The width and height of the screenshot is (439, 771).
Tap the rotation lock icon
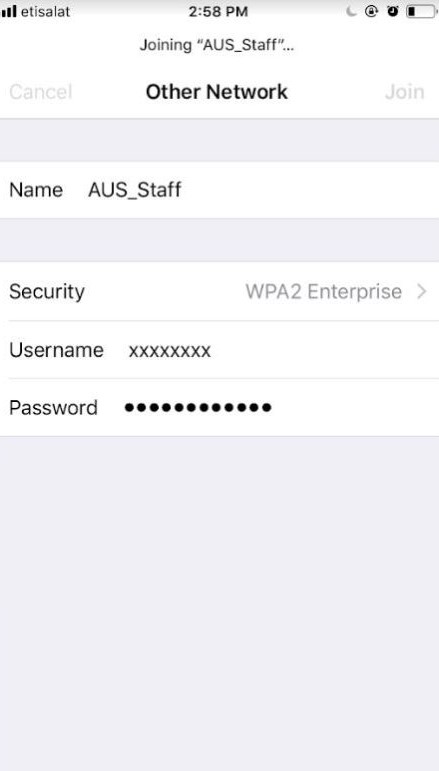372,11
